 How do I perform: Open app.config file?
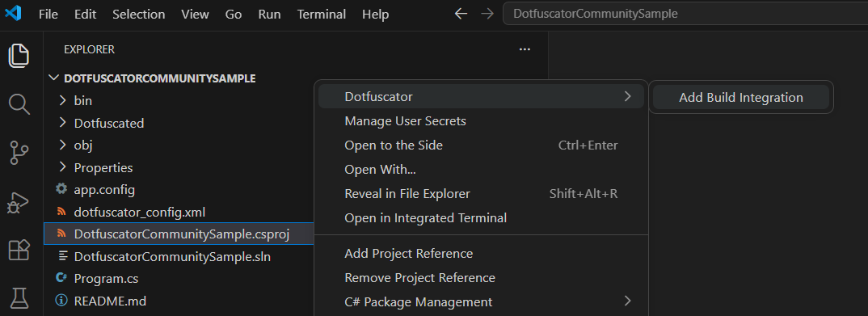point(104,189)
